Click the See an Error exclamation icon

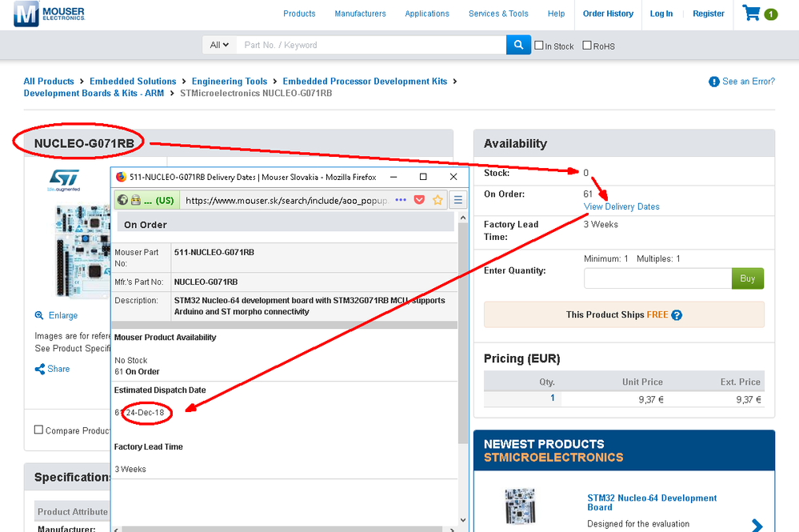[x=714, y=82]
